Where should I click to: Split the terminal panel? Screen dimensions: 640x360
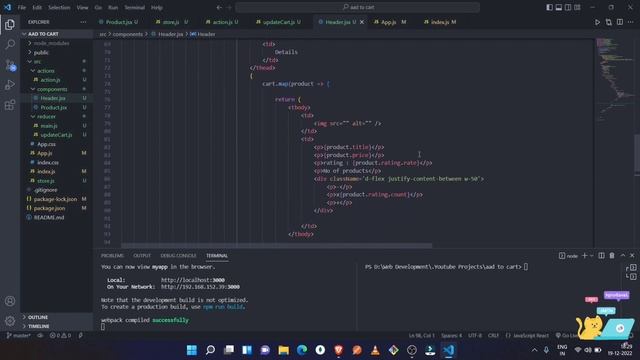coord(601,256)
